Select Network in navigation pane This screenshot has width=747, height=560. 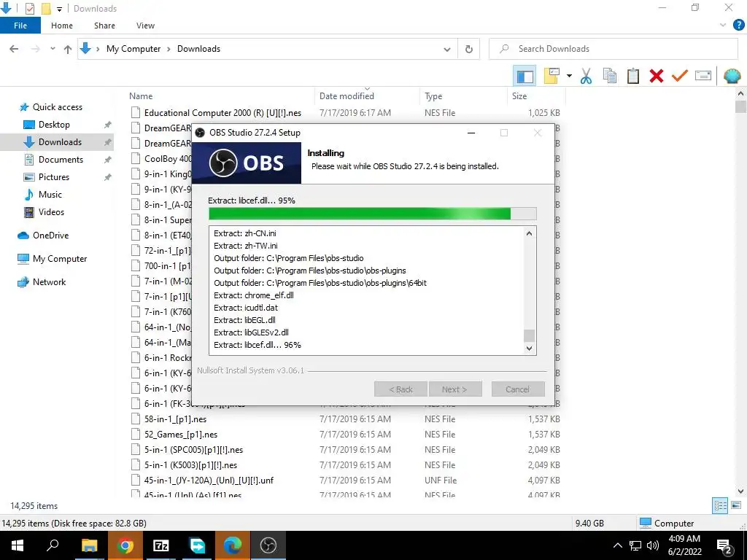pos(49,282)
